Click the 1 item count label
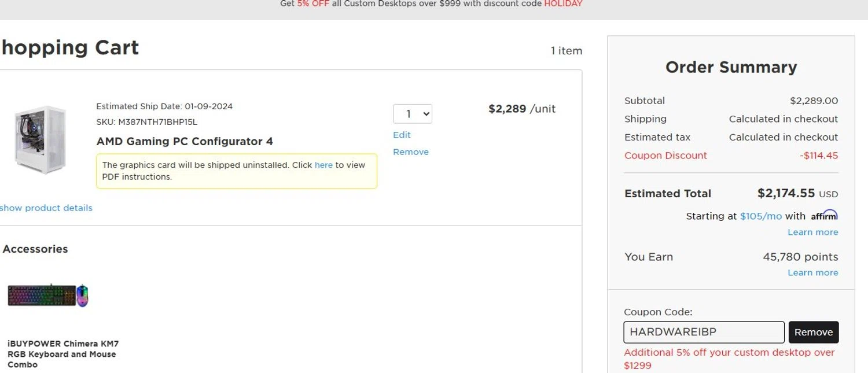 point(567,51)
